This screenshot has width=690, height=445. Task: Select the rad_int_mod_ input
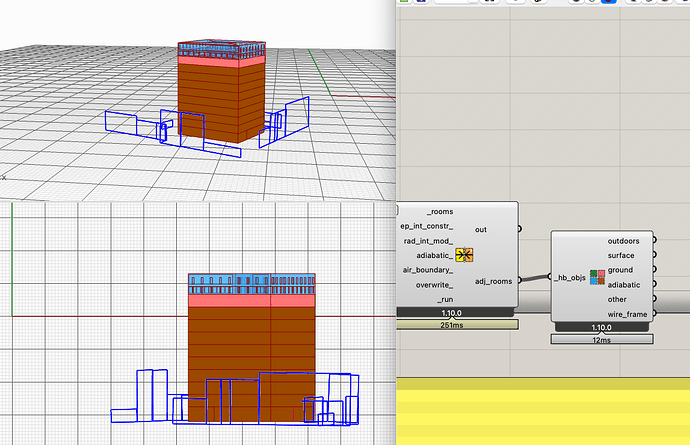click(x=428, y=241)
